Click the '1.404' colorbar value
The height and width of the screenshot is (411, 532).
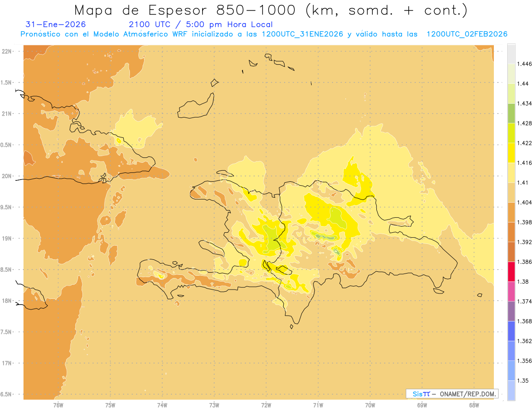click(x=524, y=203)
